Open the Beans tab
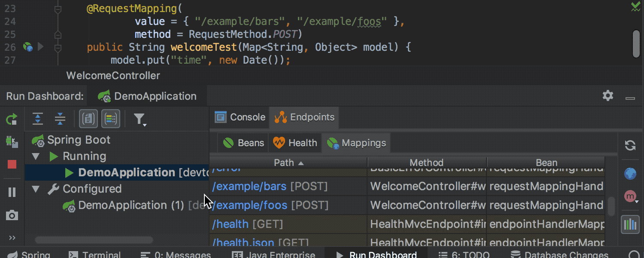The height and width of the screenshot is (258, 644). click(x=243, y=143)
